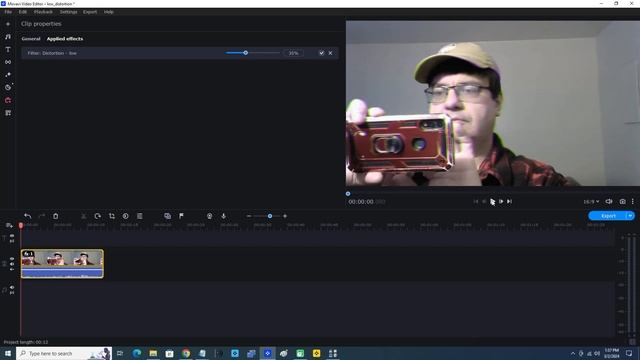Toggle the Distortion filter enabled checkbox

tap(322, 53)
